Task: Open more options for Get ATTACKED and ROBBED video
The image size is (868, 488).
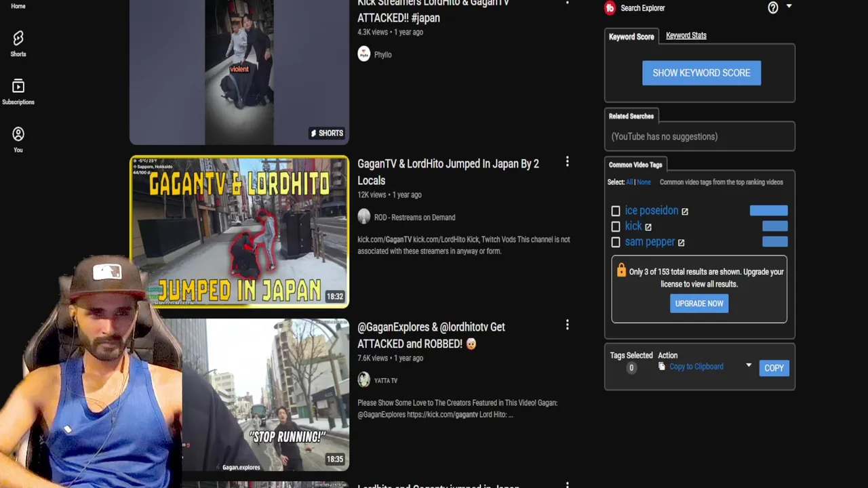Action: tap(567, 325)
